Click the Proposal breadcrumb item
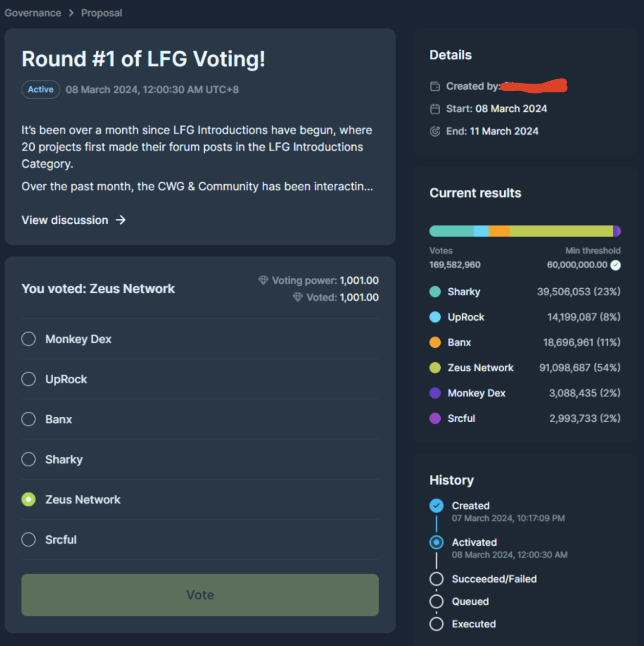The height and width of the screenshot is (646, 644). [x=102, y=13]
